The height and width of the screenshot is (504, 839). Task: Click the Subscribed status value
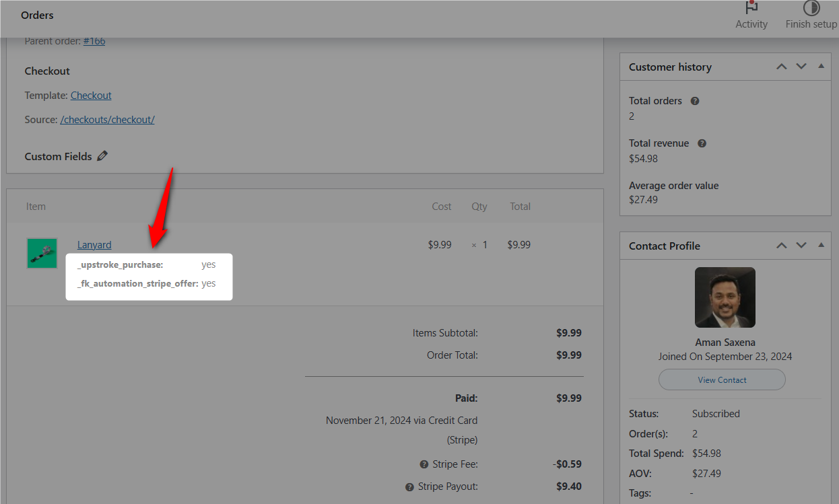pyautogui.click(x=716, y=414)
